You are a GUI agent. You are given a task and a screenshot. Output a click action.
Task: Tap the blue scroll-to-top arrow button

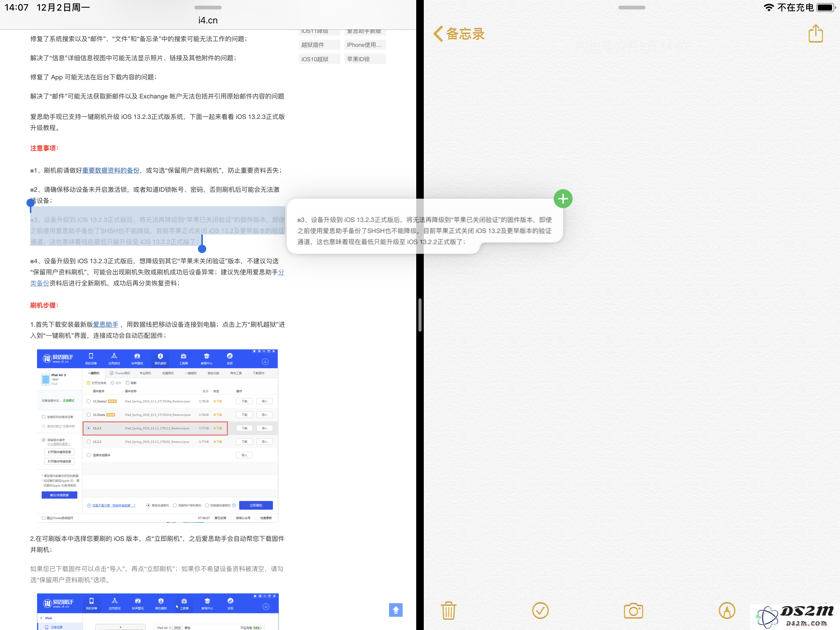[x=395, y=610]
